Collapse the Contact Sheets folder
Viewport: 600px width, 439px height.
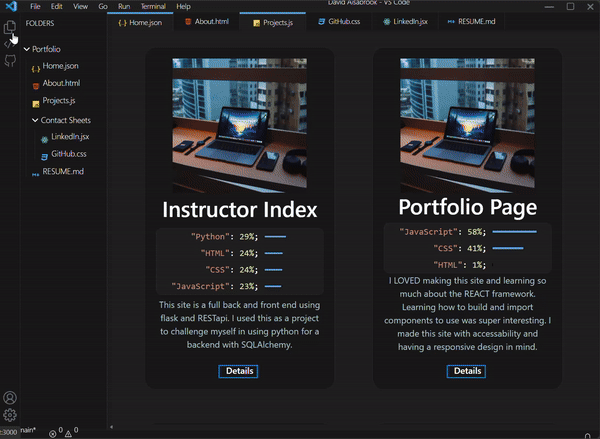click(34, 120)
